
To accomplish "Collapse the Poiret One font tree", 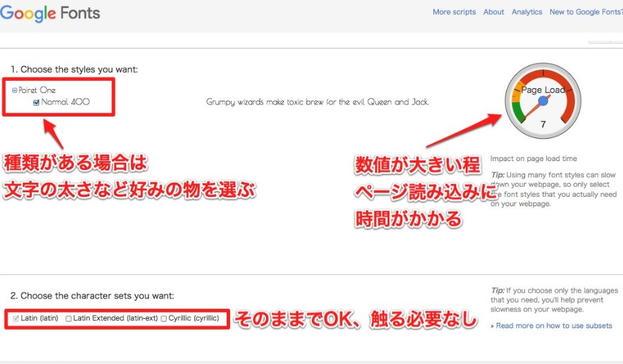I will [x=15, y=90].
